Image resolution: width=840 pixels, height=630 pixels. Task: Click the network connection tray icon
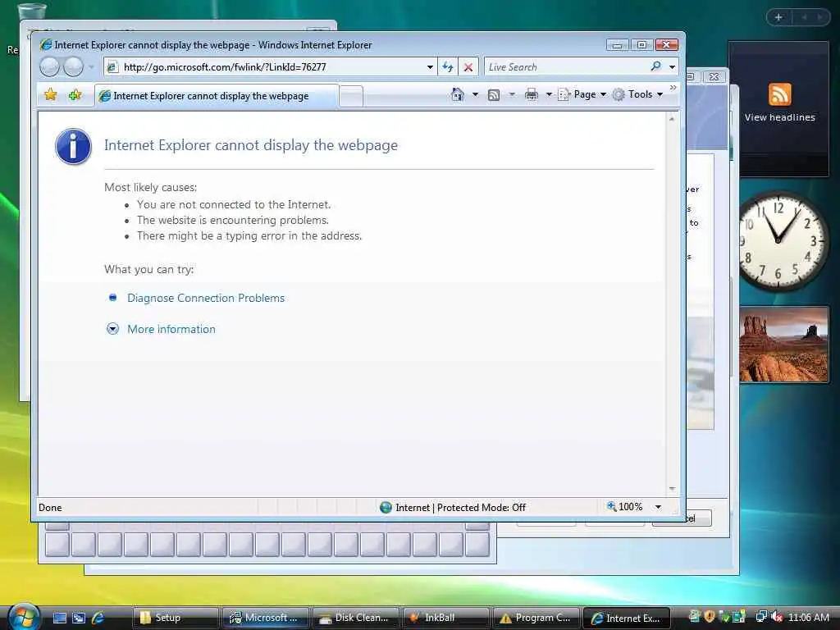pyautogui.click(x=760, y=617)
